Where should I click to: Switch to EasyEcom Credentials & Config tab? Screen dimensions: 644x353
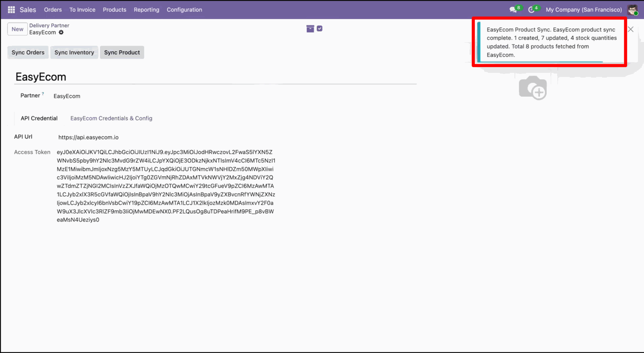111,118
